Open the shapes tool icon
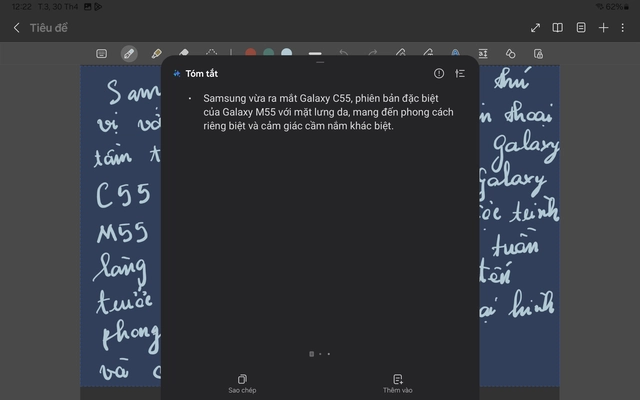 coord(511,53)
